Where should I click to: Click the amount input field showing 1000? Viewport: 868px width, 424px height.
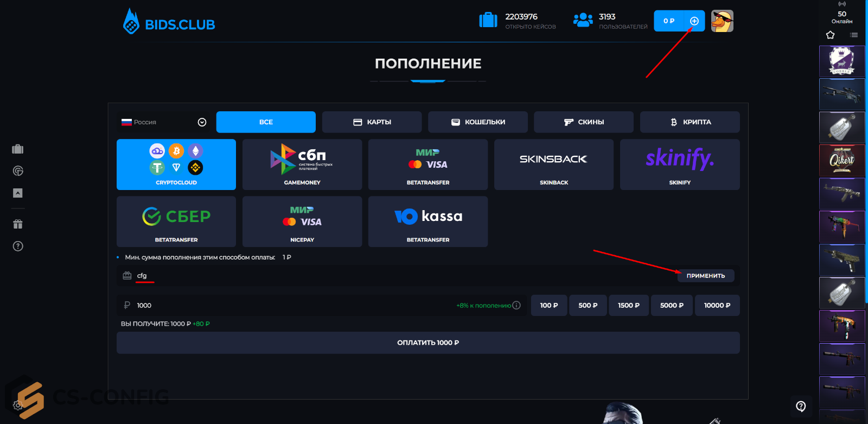coord(293,305)
